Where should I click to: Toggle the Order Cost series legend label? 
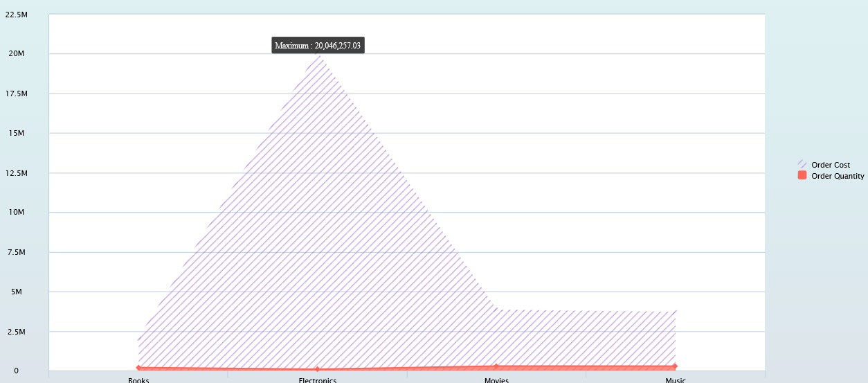pos(831,165)
